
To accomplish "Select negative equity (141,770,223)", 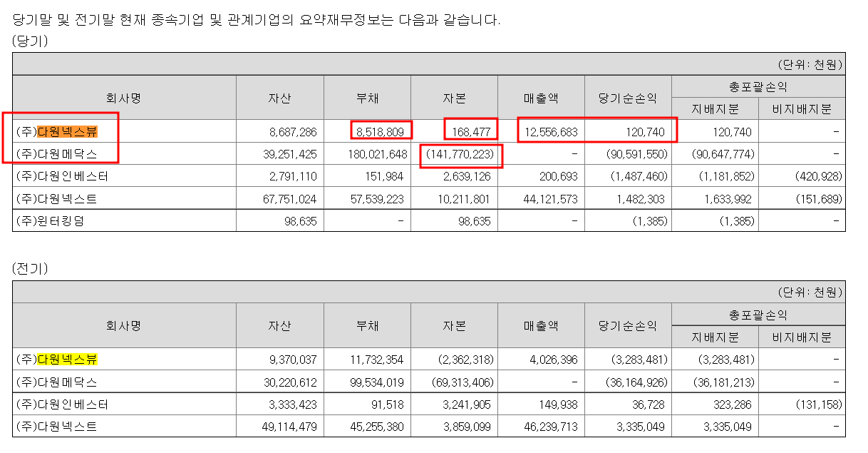I will (x=460, y=154).
